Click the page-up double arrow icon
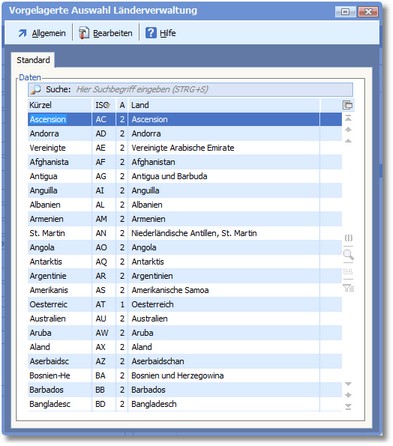 coord(348,129)
